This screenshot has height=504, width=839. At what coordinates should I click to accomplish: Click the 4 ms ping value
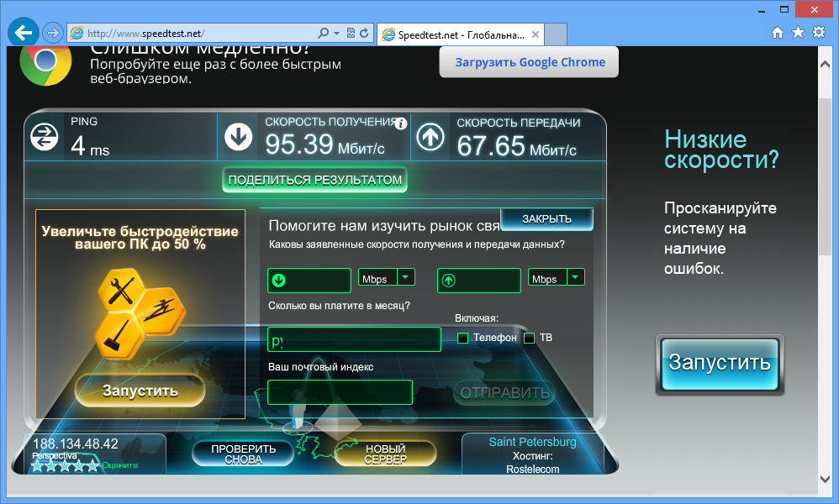(90, 145)
